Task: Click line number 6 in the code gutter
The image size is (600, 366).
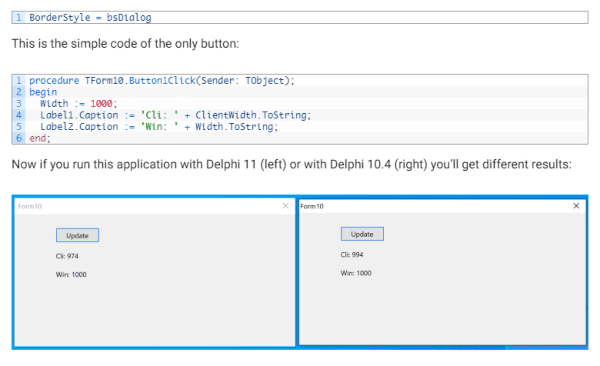Action: tap(18, 138)
